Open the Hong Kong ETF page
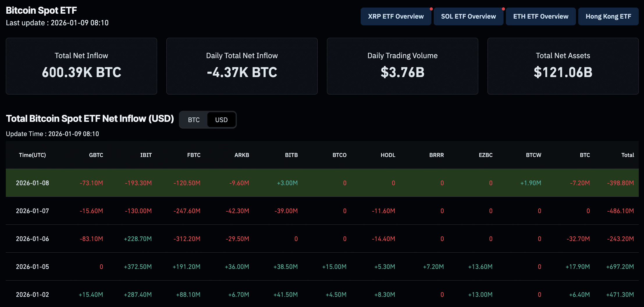644x307 pixels. coord(608,16)
